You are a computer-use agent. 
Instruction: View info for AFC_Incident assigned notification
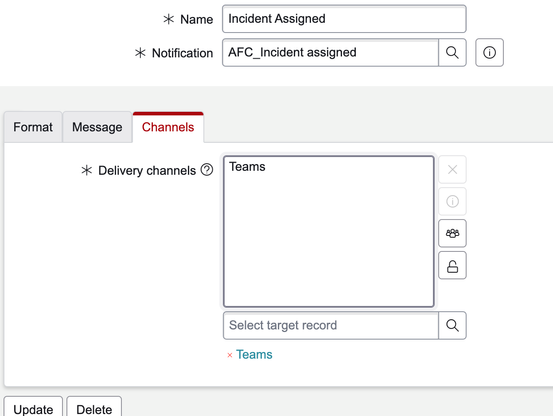pyautogui.click(x=489, y=53)
